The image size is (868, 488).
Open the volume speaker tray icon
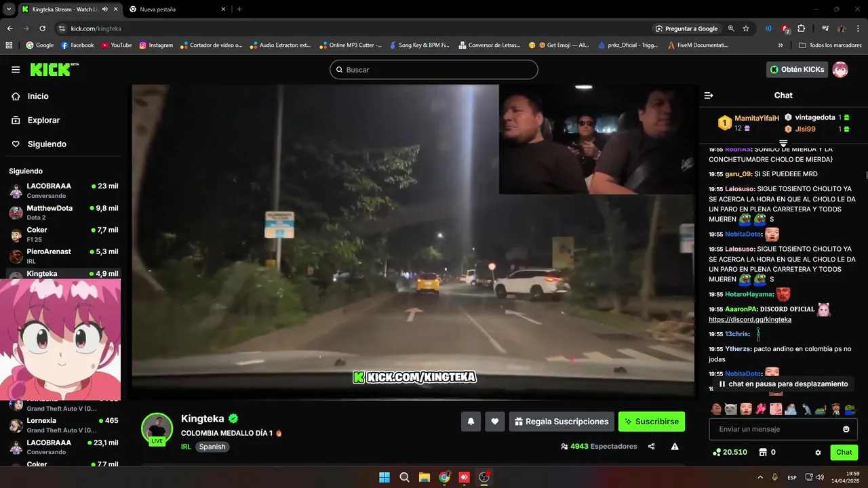tap(820, 477)
